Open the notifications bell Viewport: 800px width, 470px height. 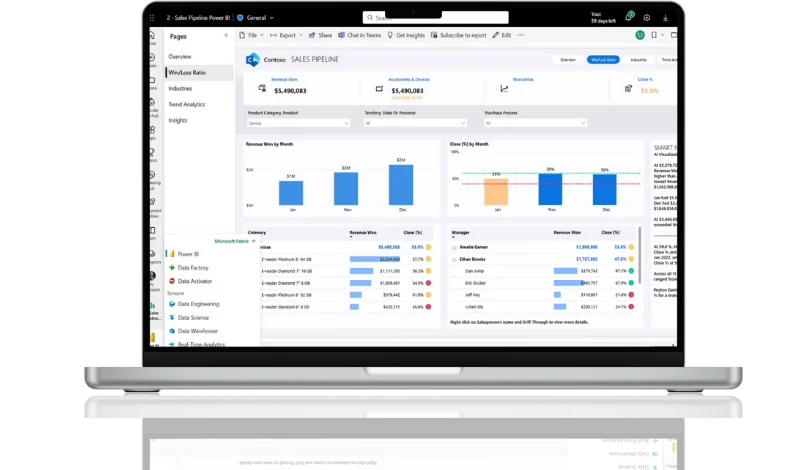(x=629, y=17)
